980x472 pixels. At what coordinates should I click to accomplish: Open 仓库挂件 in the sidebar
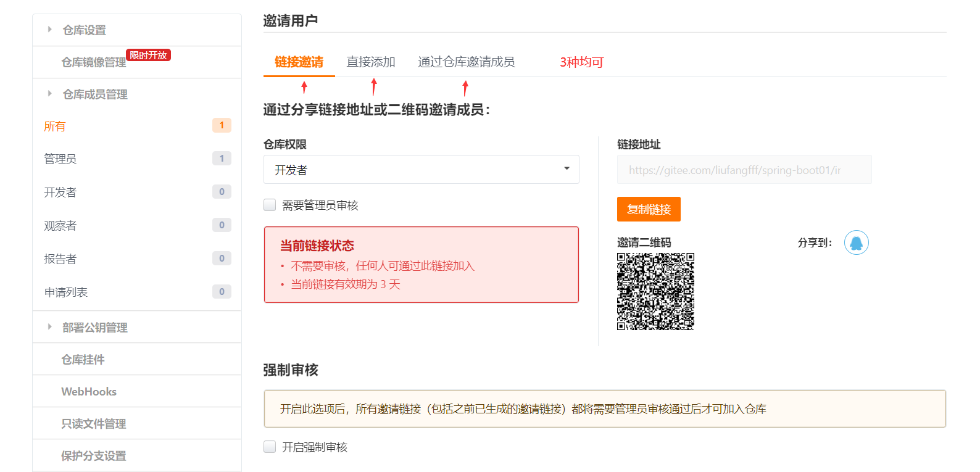[x=83, y=359]
